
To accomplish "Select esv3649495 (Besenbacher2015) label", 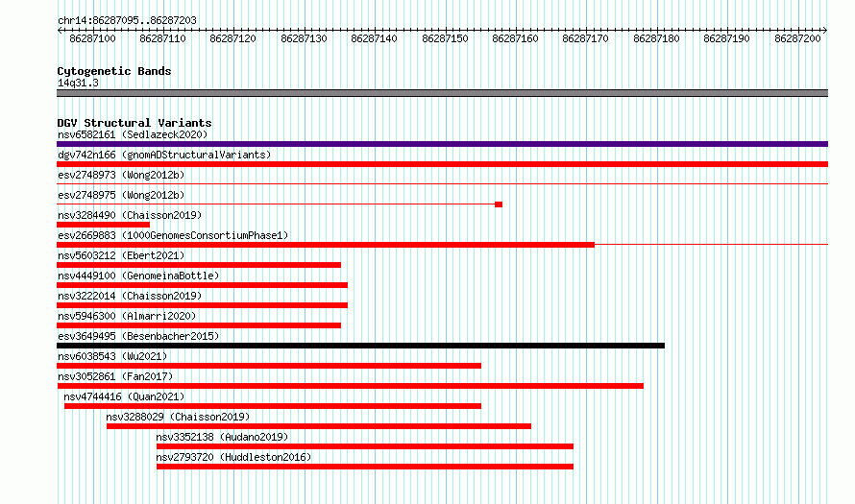I will coord(138,336).
